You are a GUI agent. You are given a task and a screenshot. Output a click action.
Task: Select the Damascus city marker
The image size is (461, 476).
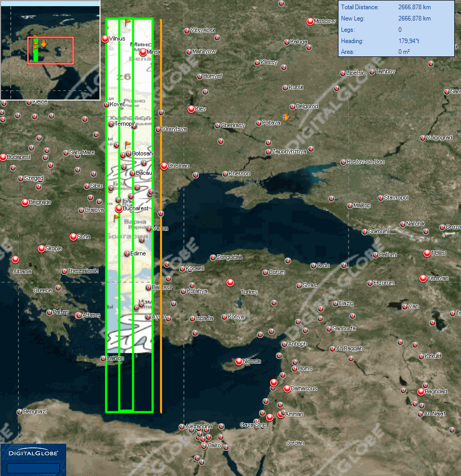tap(287, 388)
